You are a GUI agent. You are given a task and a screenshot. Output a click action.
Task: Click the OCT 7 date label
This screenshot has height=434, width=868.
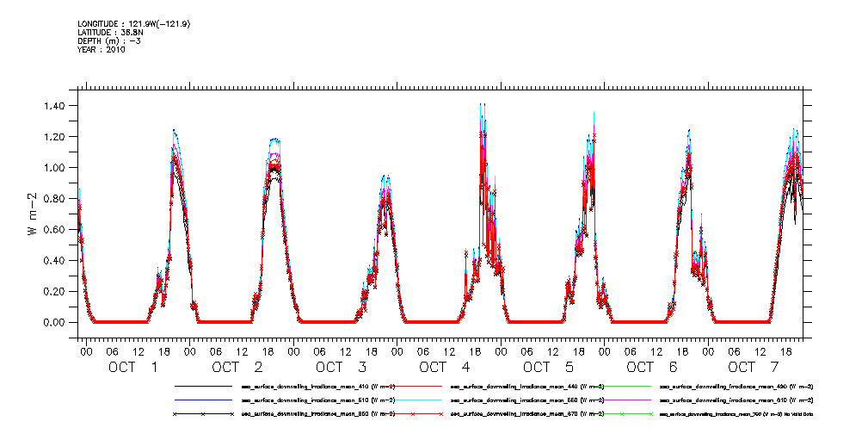pyautogui.click(x=754, y=367)
